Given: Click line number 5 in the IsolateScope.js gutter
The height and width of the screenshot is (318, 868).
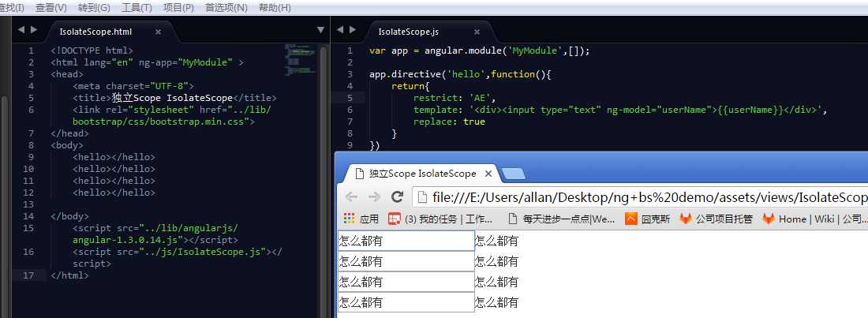Looking at the screenshot, I should (350, 98).
